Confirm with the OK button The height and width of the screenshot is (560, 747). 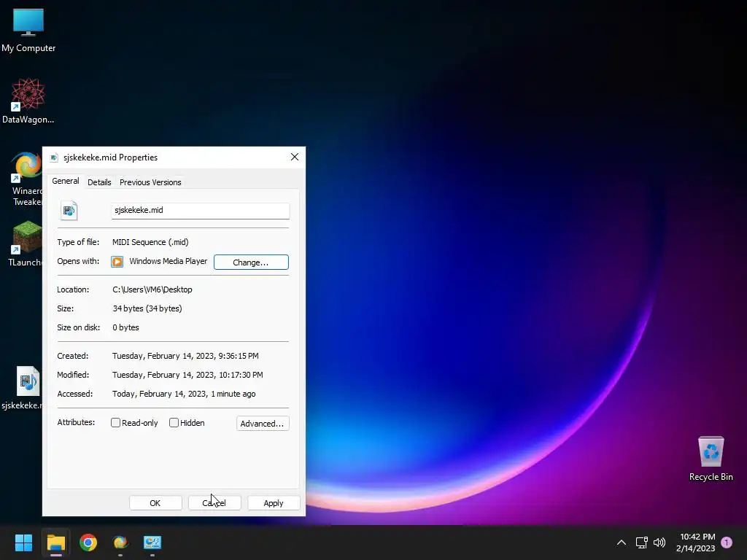point(155,503)
